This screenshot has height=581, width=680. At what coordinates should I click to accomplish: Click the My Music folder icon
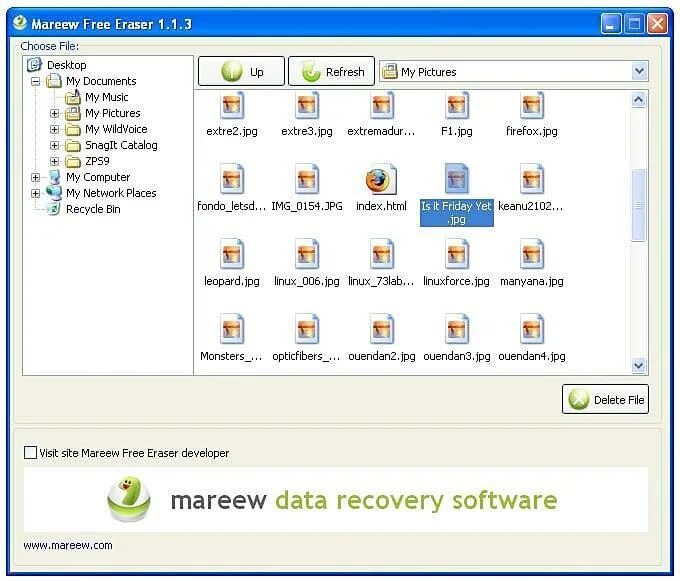tap(73, 97)
